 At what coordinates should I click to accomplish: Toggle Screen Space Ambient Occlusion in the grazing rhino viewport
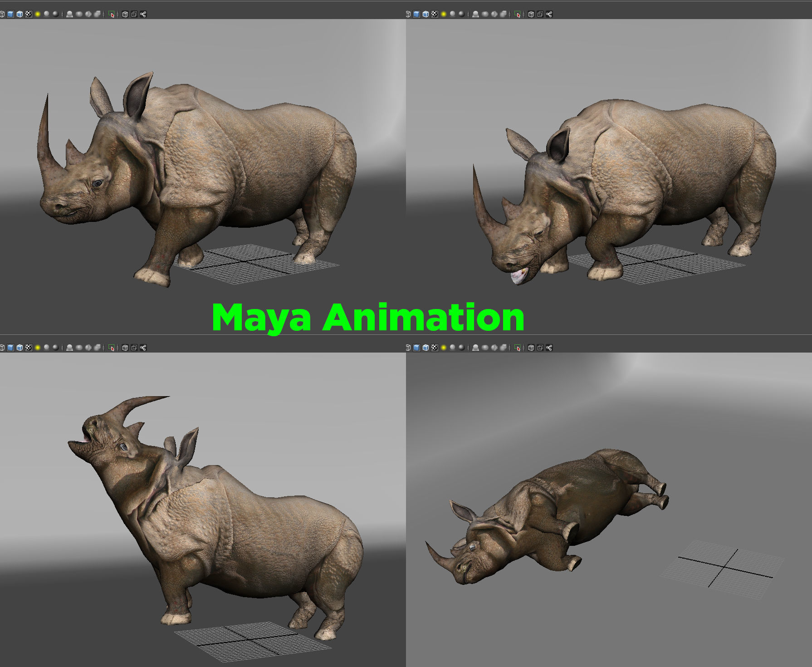pyautogui.click(x=475, y=14)
